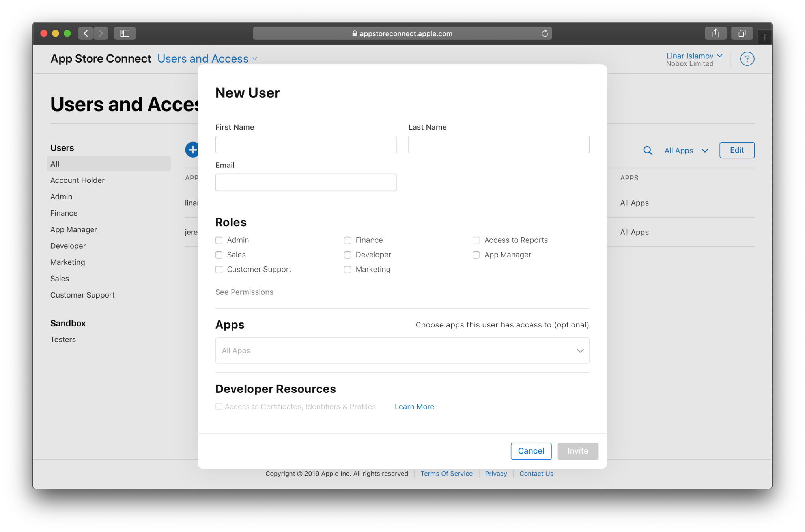Click the Email input field

[306, 182]
